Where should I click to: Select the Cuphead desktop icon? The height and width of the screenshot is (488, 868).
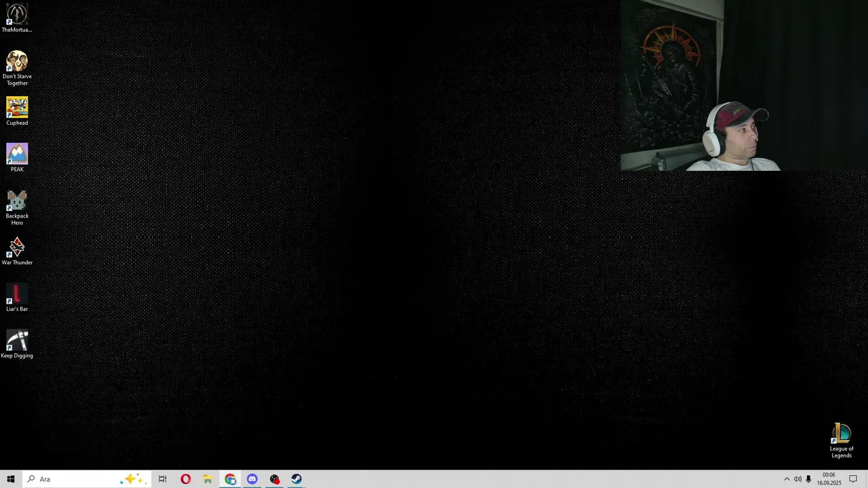[17, 111]
